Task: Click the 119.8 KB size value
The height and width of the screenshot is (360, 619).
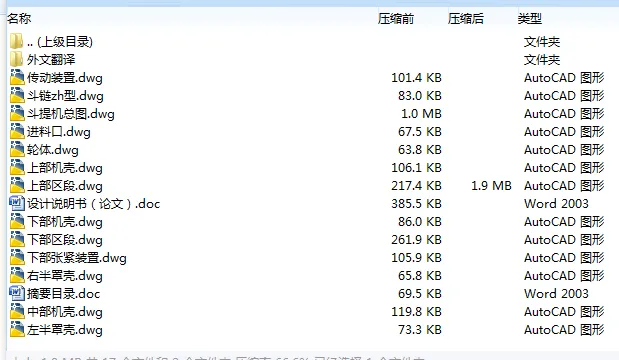Action: click(416, 312)
